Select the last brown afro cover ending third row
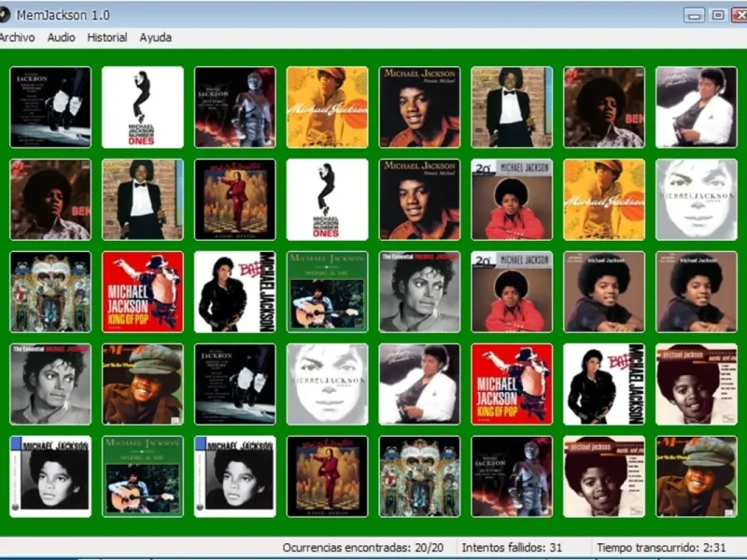Viewport: 747px width, 560px height. [697, 292]
